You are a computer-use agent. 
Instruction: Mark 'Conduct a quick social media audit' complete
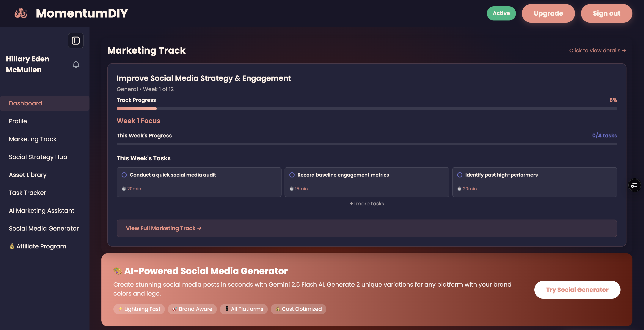pos(124,175)
